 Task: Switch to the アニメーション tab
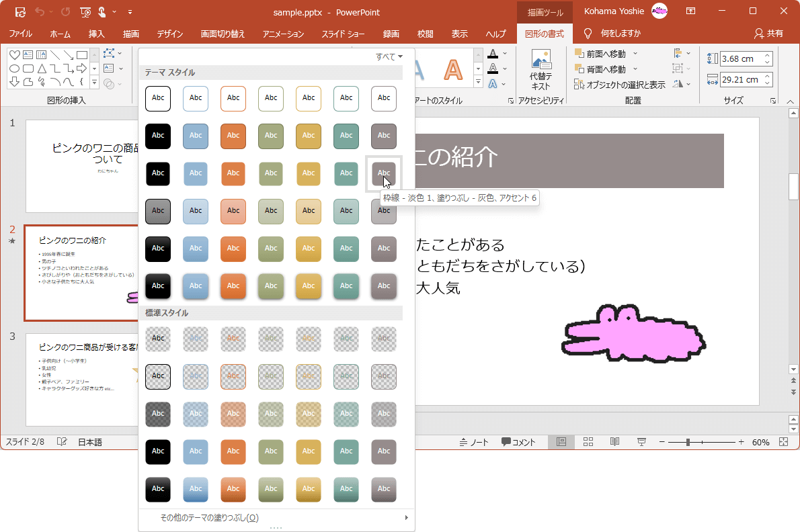point(283,34)
